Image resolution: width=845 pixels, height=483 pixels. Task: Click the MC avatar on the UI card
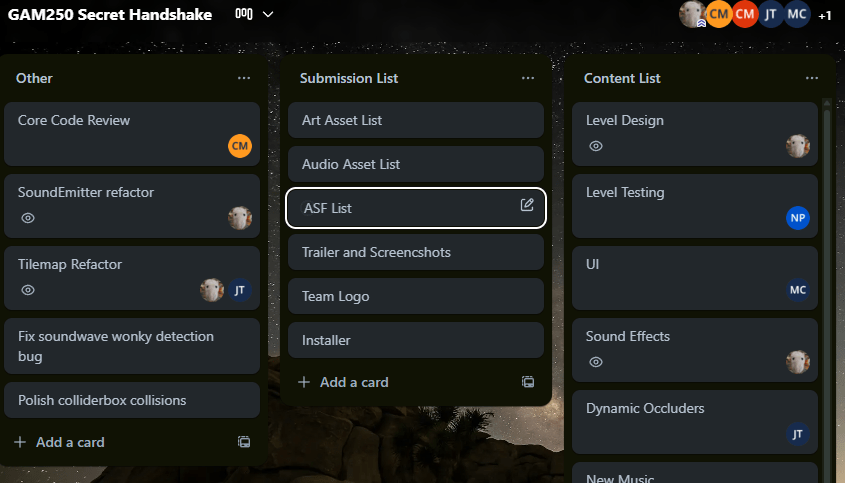(797, 290)
